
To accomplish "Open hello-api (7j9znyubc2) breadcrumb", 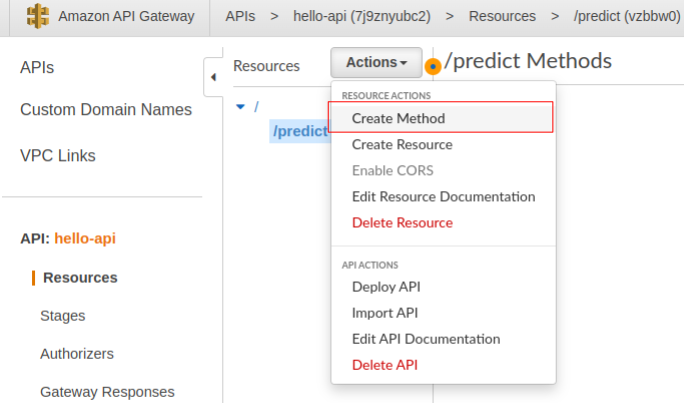I will (362, 16).
